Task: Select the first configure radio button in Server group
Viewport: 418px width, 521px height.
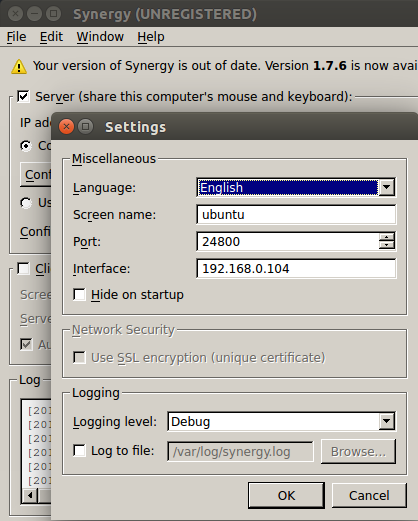Action: (x=26, y=146)
